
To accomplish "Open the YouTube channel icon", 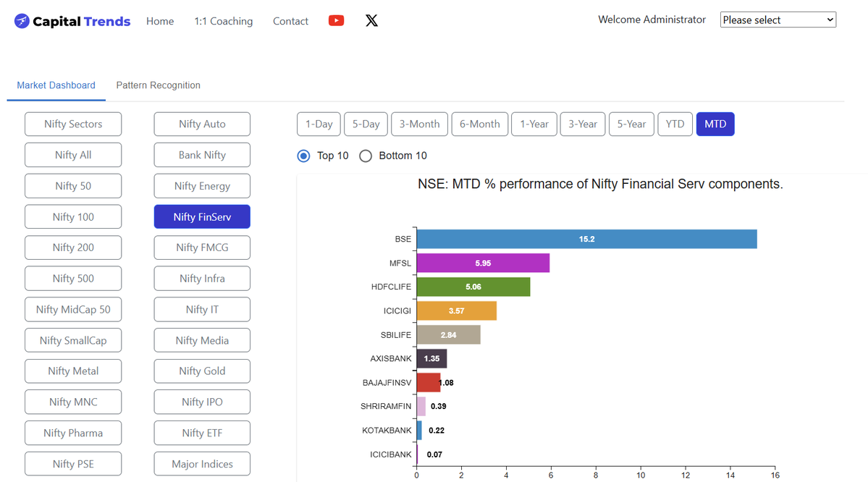I will click(x=336, y=20).
